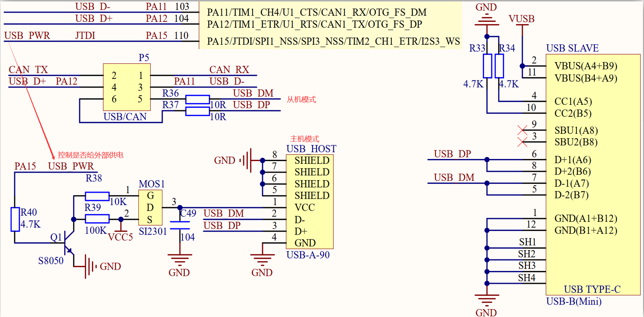Select resistor R33 symbol near the GND rail
Image resolution: width=644 pixels, height=317 pixels.
[487, 66]
